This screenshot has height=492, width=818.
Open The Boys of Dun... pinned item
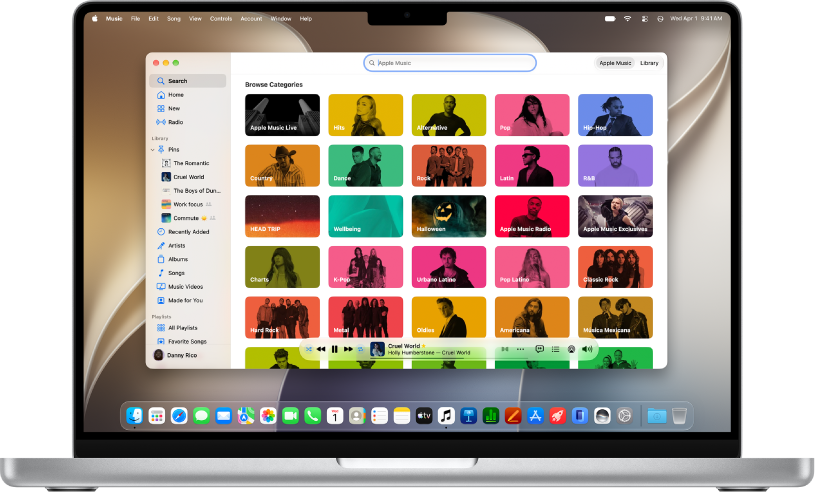pyautogui.click(x=191, y=190)
